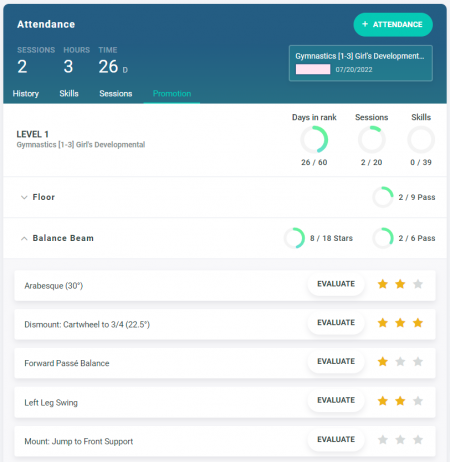
Task: Switch to the History tab
Action: (x=26, y=93)
